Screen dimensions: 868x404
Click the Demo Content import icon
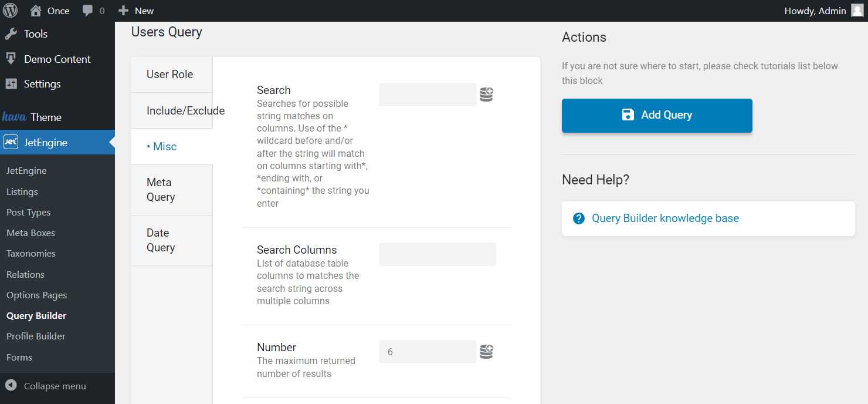(11, 59)
